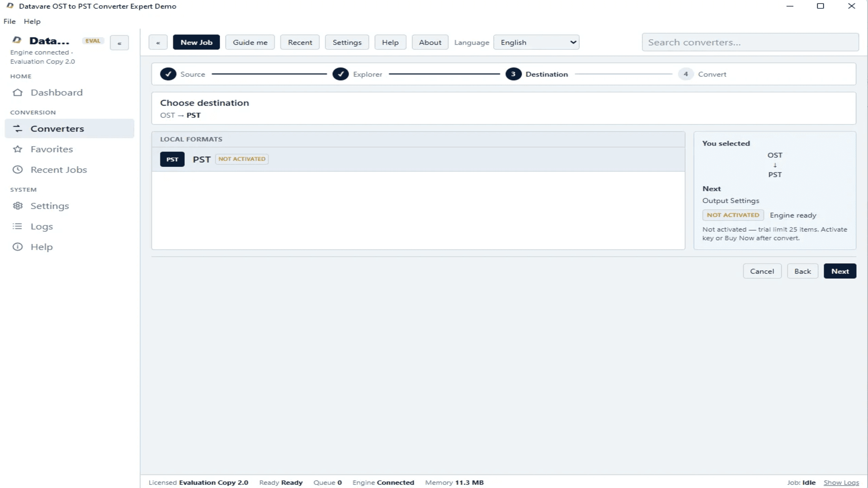Click the Settings toolbar button
This screenshot has width=868, height=488.
pos(347,42)
